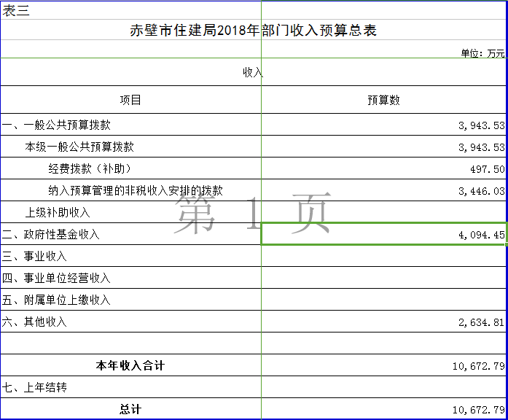Image resolution: width=508 pixels, height=420 pixels.
Task: Select the 单位：万元 unit label
Action: coord(482,53)
